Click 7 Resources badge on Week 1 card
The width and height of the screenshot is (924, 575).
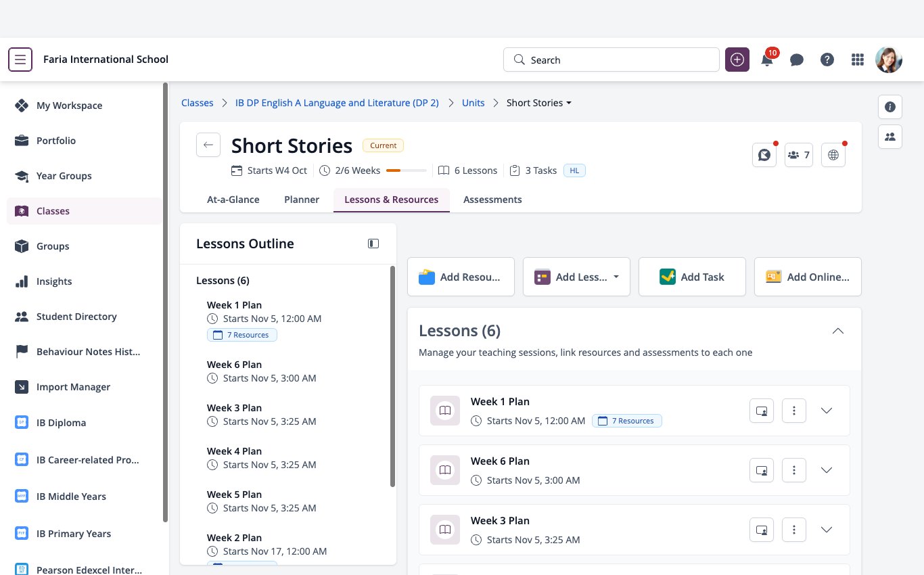[x=627, y=421]
